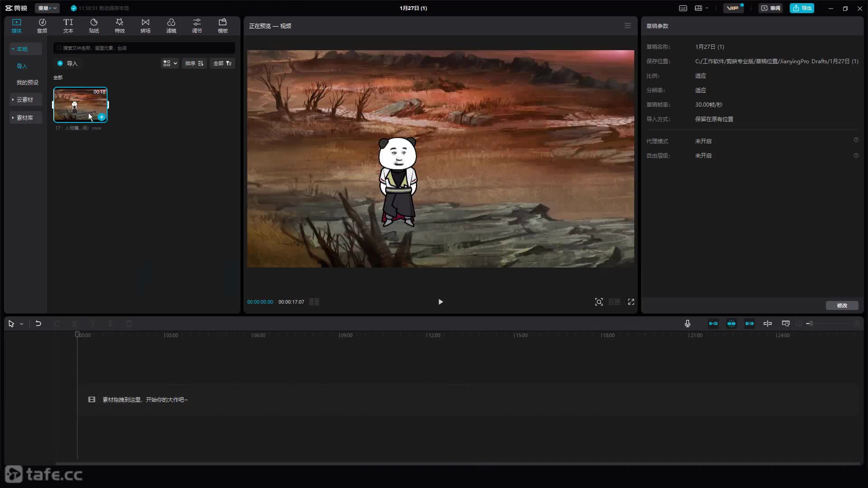The image size is (868, 488).
Task: Select 导入 in the left sidebar
Action: tap(22, 66)
